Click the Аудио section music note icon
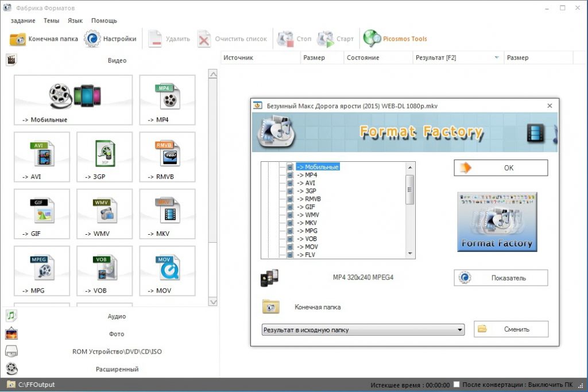This screenshot has width=588, height=392. click(11, 316)
